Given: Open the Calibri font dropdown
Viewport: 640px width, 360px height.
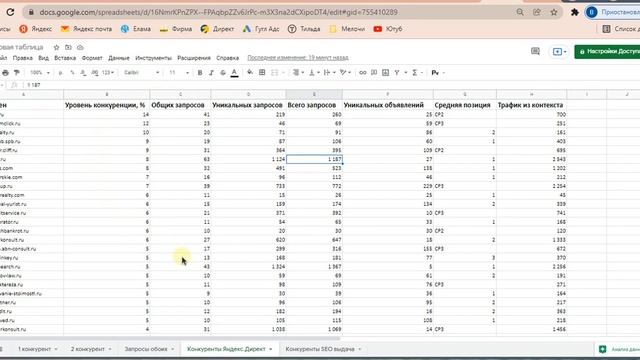Looking at the screenshot, I should [141, 73].
